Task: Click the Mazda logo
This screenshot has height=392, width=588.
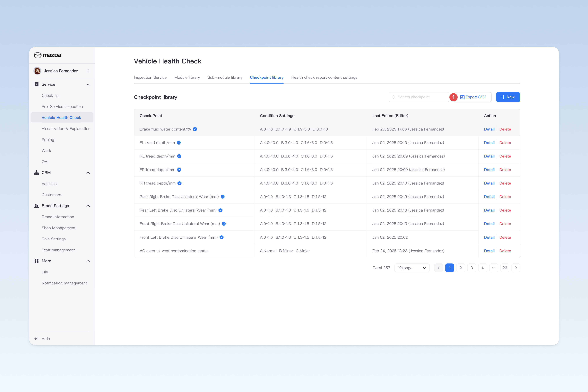Action: 47,55
